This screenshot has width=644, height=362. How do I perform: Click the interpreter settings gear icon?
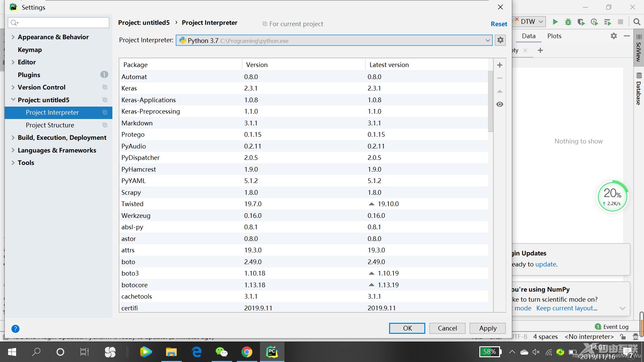tap(500, 40)
